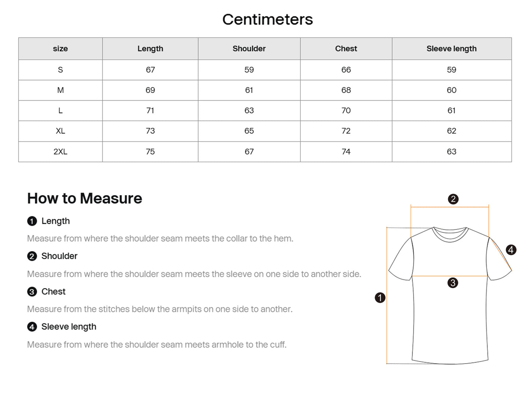Click the '2XL' size row label
Image resolution: width=532 pixels, height=399 pixels.
point(60,152)
